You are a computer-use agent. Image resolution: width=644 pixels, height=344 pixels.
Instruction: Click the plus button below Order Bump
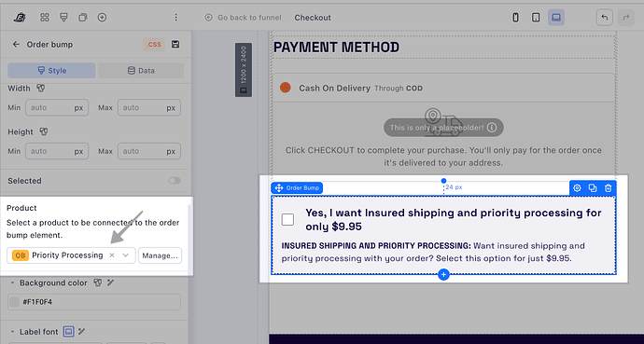tap(443, 274)
